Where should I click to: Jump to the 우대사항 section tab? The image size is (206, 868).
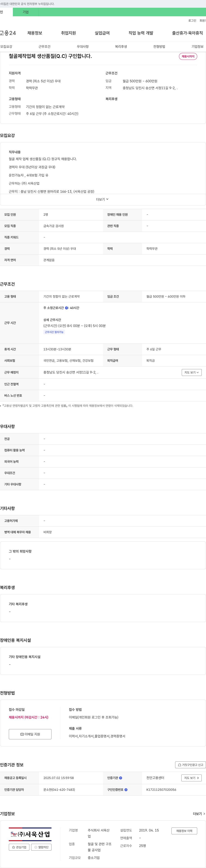click(x=83, y=47)
